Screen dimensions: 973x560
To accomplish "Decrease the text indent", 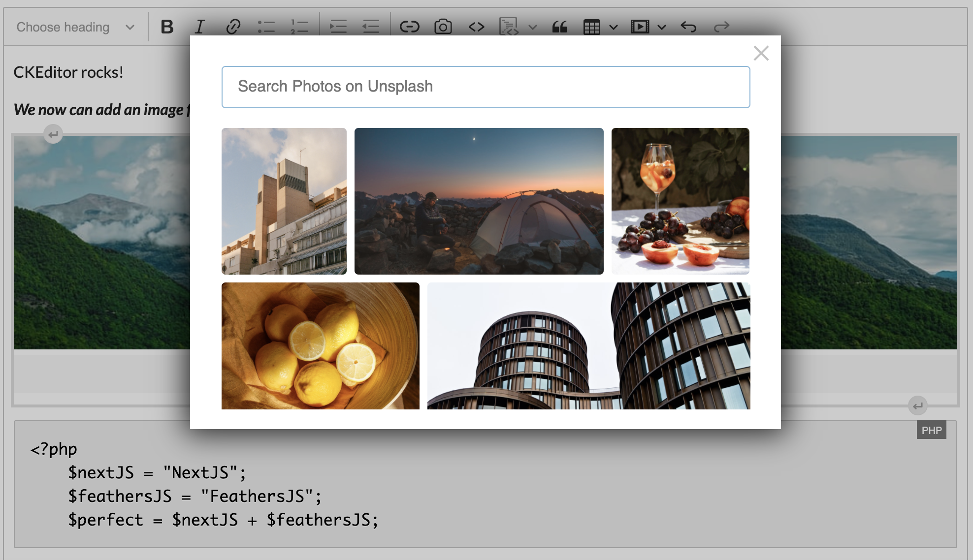I will tap(371, 27).
